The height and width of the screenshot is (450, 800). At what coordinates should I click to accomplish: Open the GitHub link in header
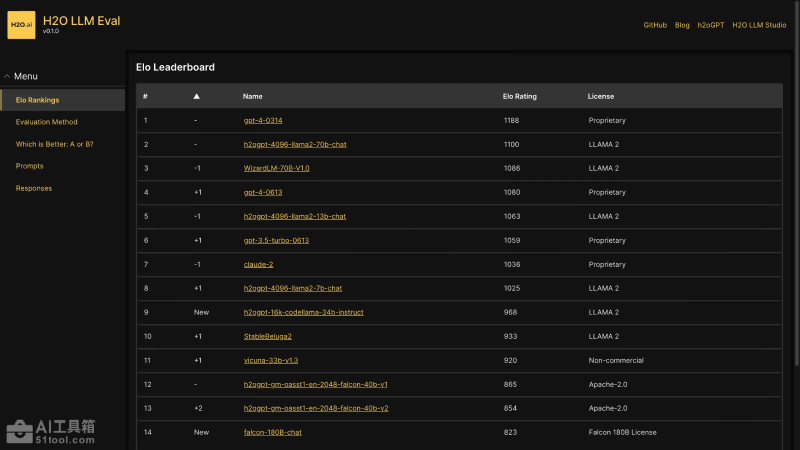(655, 25)
